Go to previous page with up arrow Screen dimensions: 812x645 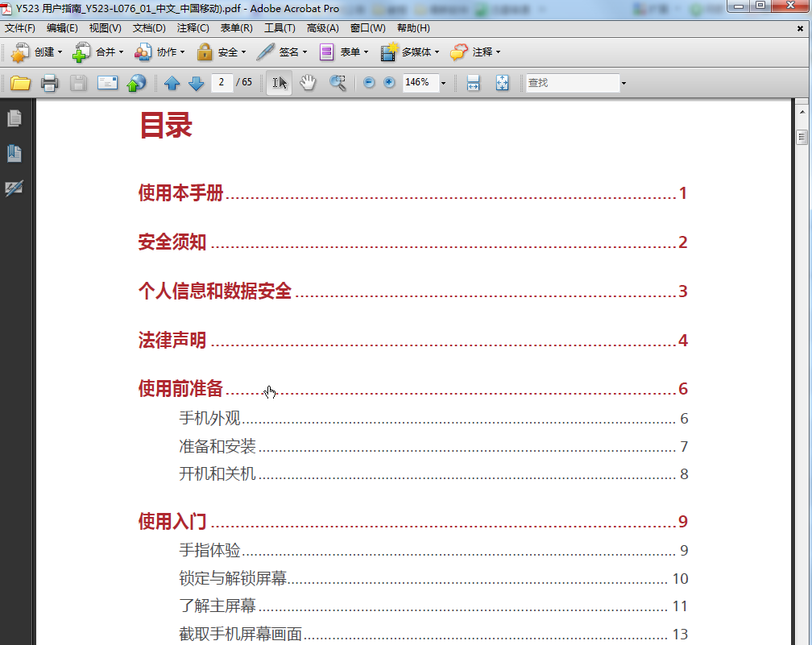click(x=172, y=82)
